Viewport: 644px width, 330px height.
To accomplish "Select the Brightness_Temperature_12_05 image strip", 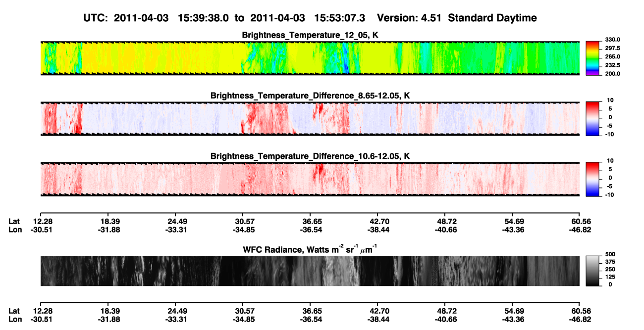I will (310, 58).
